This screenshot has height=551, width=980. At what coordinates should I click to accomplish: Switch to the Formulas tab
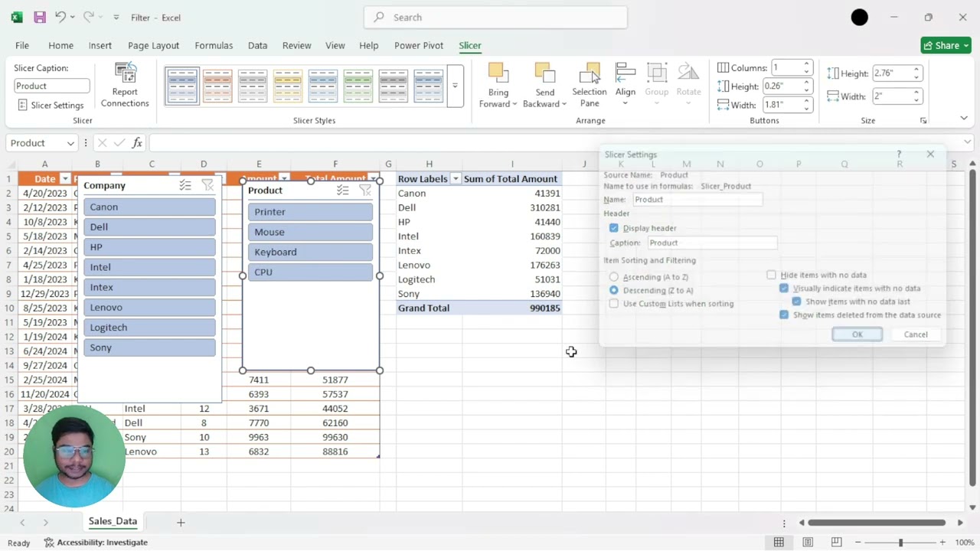point(214,45)
